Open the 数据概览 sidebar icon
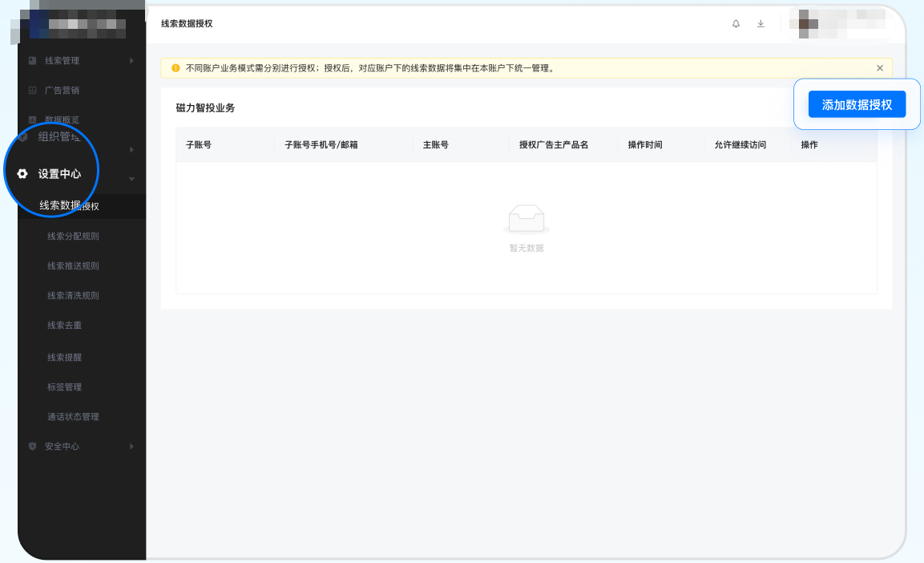 [31, 119]
